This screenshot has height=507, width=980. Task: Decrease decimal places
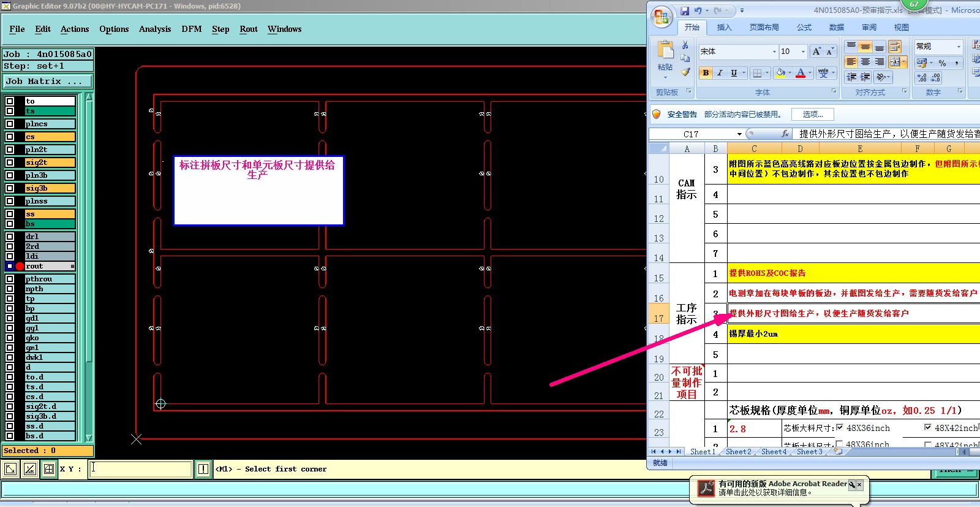(x=936, y=78)
